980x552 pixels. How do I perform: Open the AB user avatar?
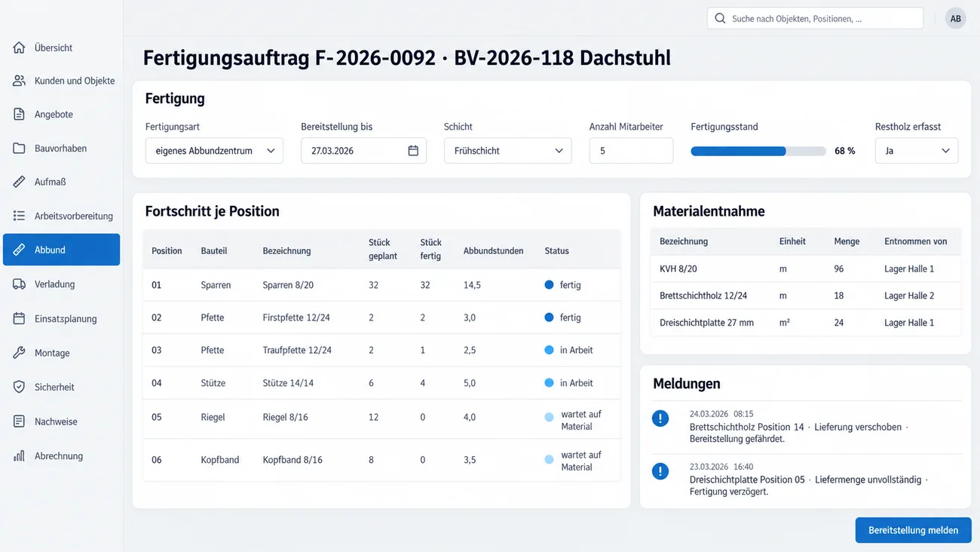(956, 18)
